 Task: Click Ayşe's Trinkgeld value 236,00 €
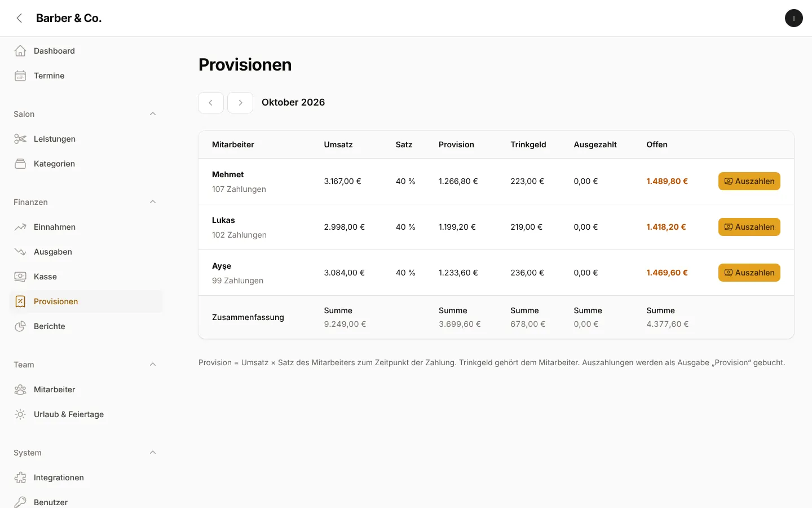coord(527,273)
